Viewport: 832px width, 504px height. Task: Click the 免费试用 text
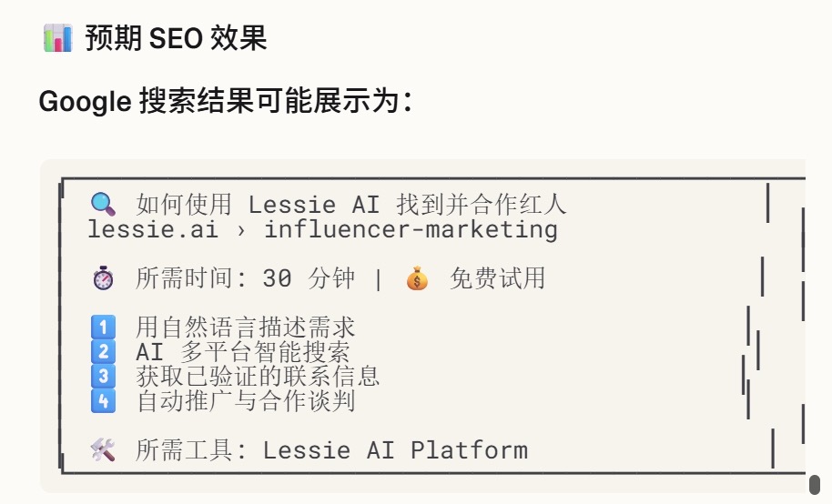(497, 278)
